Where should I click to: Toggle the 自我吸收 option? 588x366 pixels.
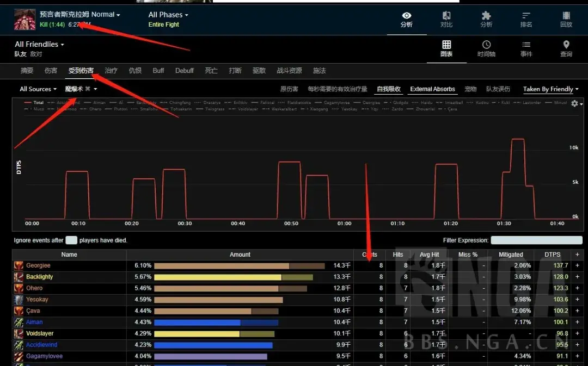(x=389, y=89)
